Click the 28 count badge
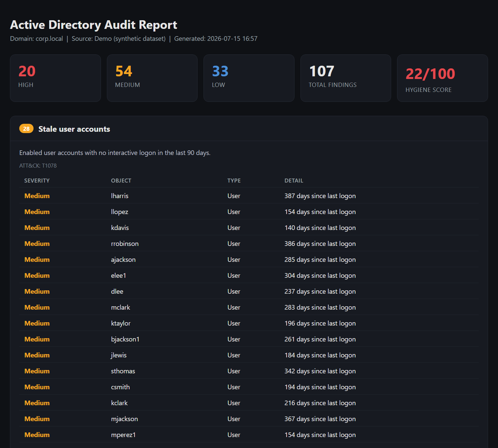 pos(26,129)
